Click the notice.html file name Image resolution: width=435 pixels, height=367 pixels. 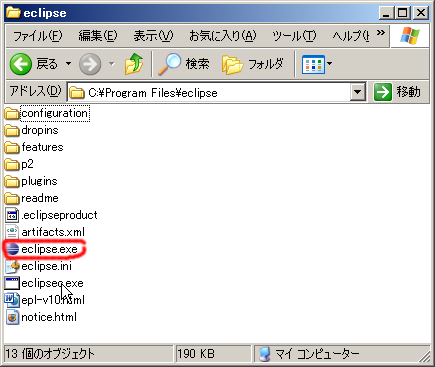click(49, 317)
